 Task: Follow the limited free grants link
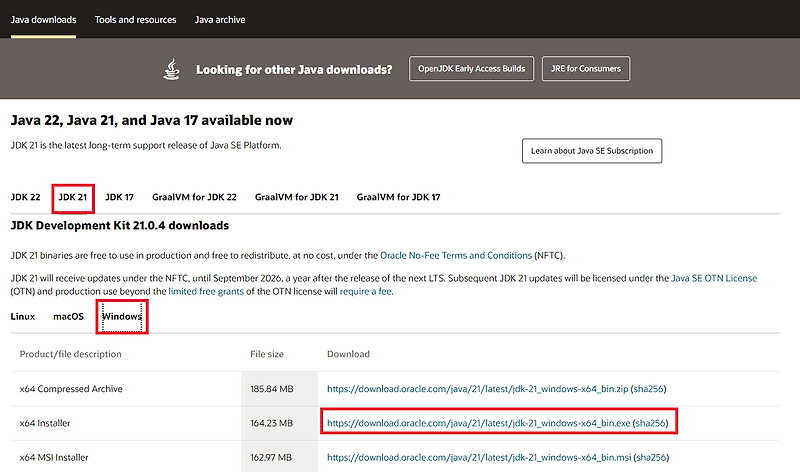[206, 291]
